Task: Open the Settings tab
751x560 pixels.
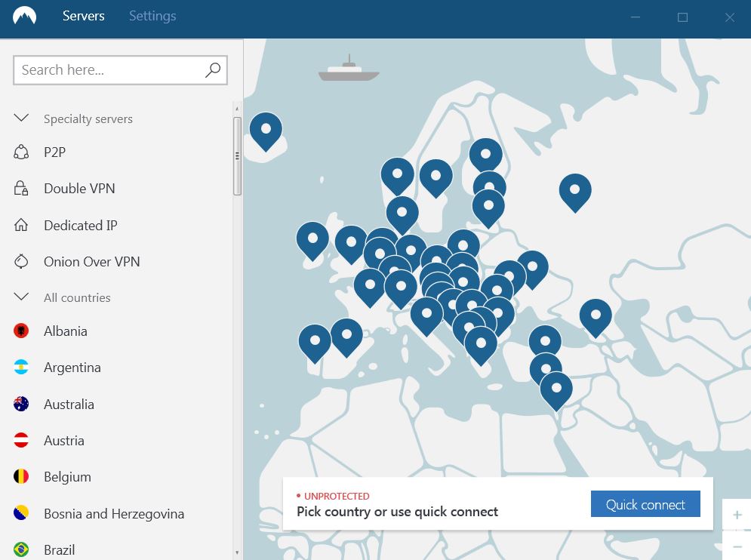Action: [x=152, y=16]
